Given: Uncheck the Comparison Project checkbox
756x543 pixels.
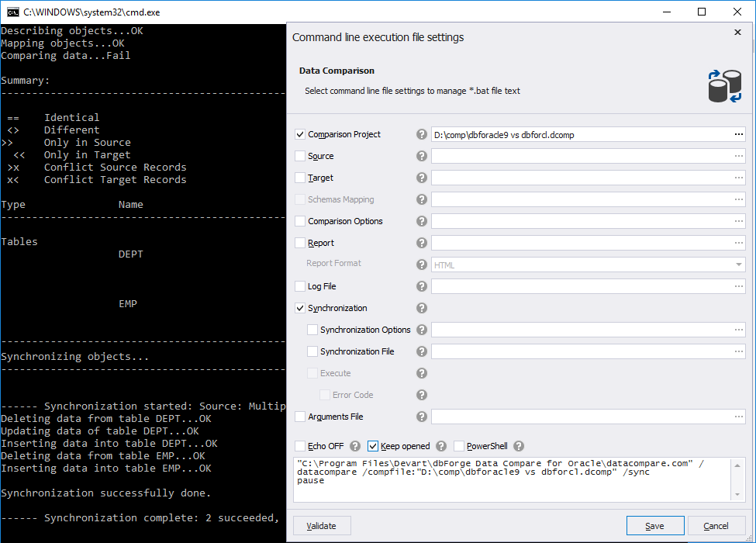Looking at the screenshot, I should click(x=300, y=134).
